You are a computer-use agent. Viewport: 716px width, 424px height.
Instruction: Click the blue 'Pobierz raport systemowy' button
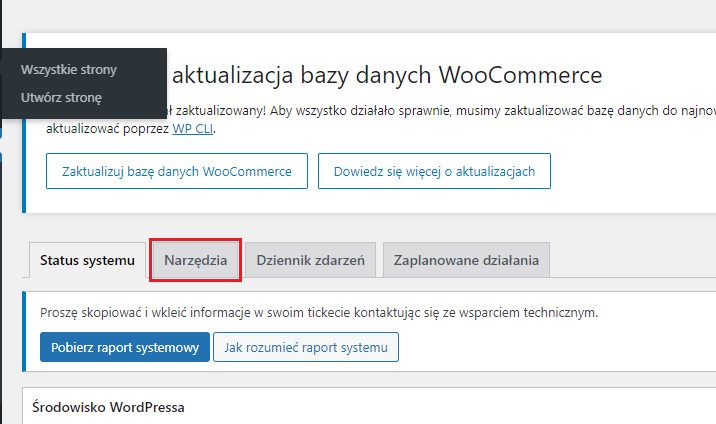(125, 347)
